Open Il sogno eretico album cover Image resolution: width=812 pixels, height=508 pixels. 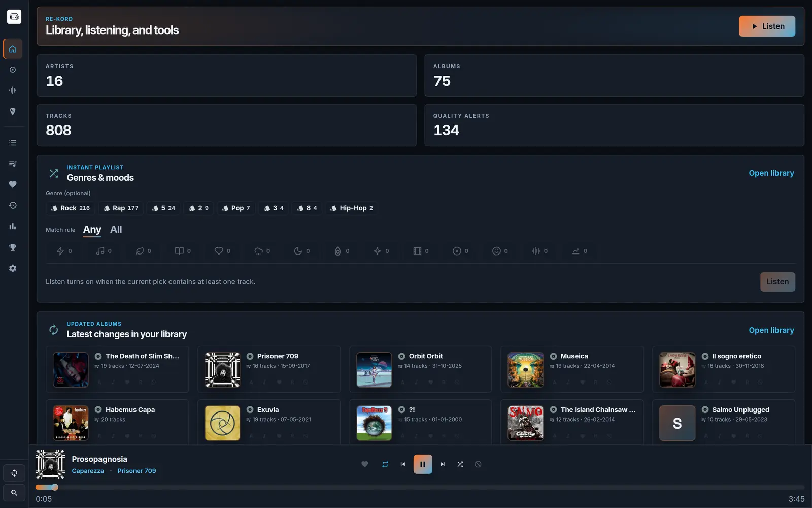coord(677,370)
